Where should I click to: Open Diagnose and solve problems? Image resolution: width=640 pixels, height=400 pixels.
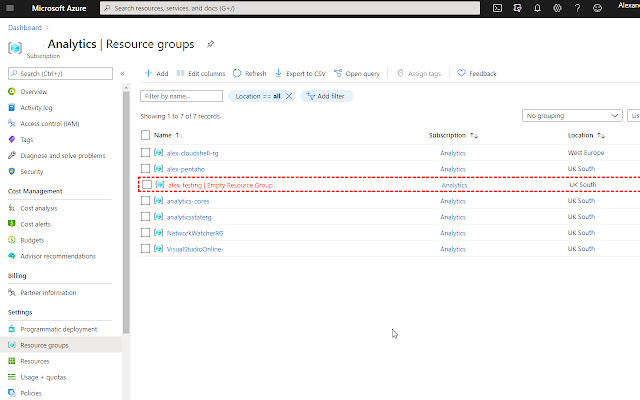(63, 156)
